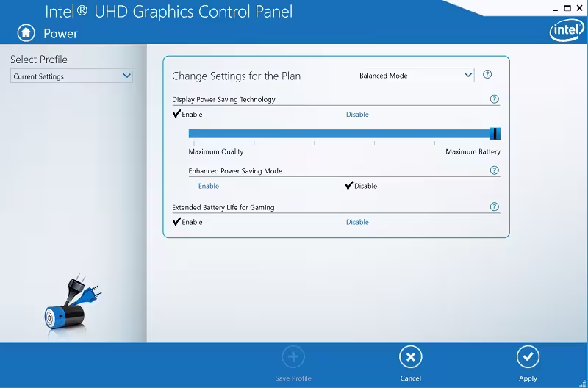Disable Display Power Saving Technology
Viewport: 588px width, 388px height.
pos(357,115)
